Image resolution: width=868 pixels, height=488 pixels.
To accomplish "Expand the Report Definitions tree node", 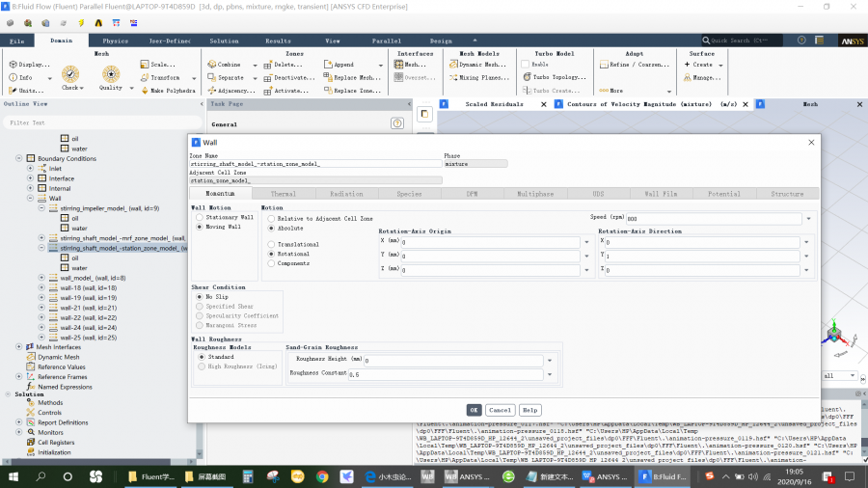I will click(x=18, y=422).
